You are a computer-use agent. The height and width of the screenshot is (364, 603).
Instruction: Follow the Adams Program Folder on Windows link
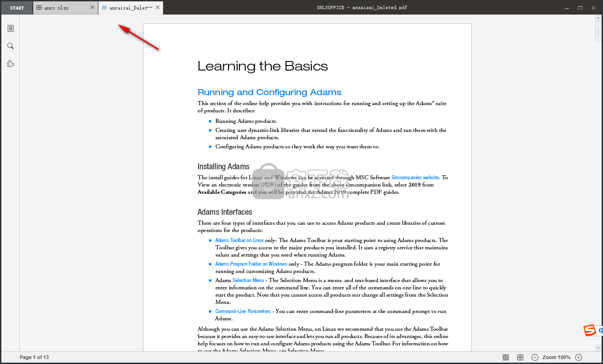pos(251,264)
